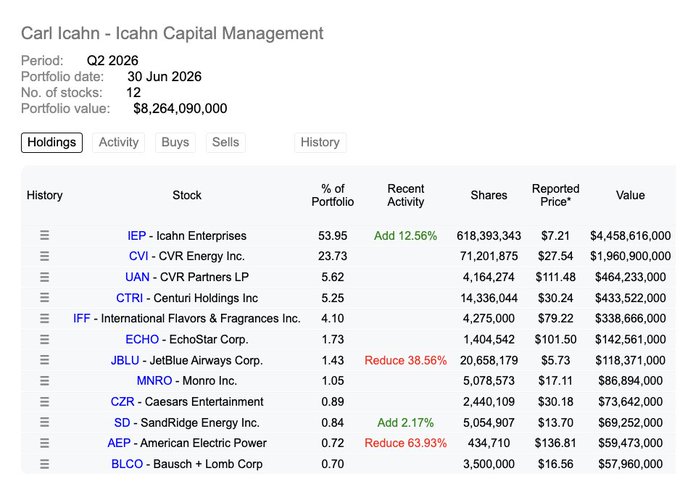Sort by % of Portfolio column header
The image size is (680, 484).
tap(333, 195)
